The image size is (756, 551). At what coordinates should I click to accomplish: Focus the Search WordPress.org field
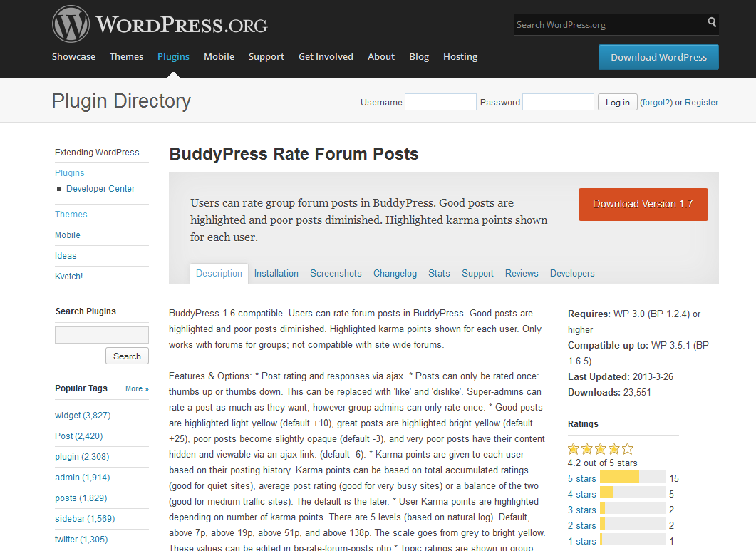pos(610,25)
